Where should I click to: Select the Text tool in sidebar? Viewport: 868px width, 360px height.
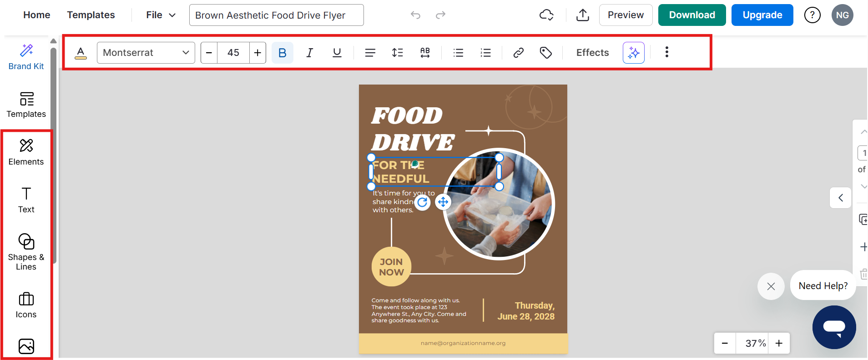click(x=26, y=200)
